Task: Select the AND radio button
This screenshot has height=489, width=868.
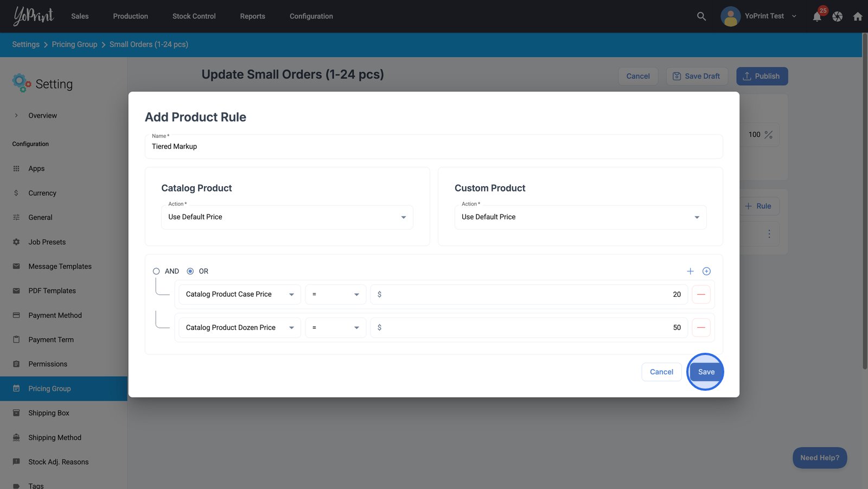Action: coord(156,271)
